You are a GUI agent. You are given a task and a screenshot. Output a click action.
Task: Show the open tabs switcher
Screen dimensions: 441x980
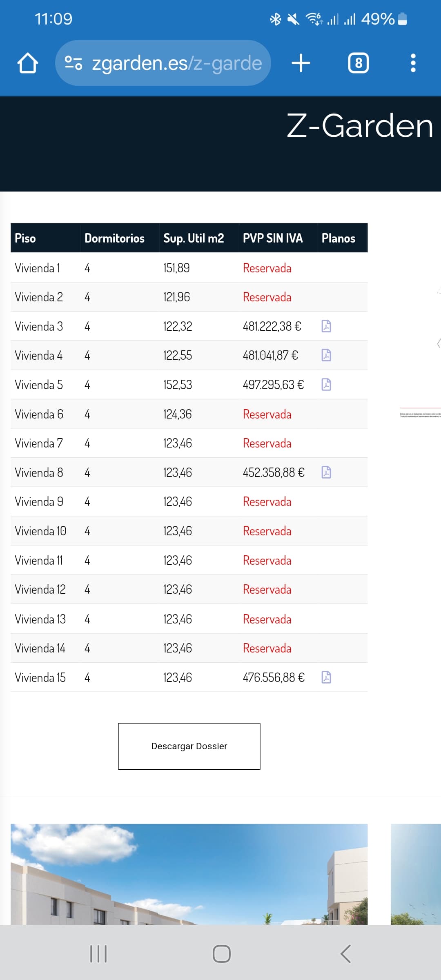coord(358,63)
